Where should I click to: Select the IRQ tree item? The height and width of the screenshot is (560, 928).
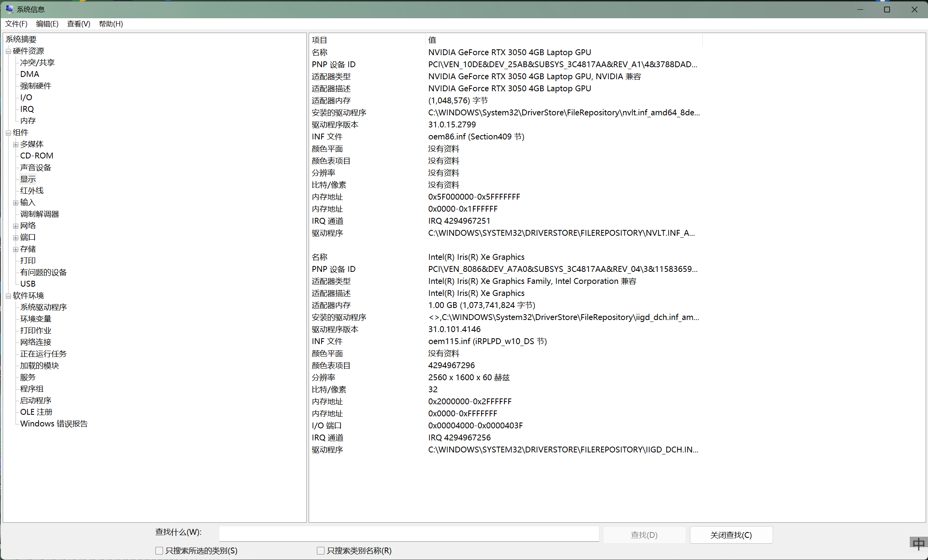27,109
